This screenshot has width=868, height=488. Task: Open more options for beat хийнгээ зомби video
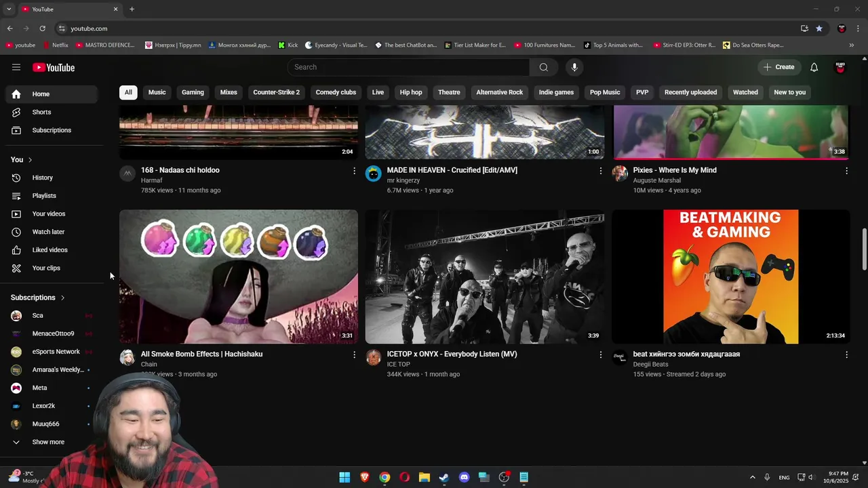[846, 354]
